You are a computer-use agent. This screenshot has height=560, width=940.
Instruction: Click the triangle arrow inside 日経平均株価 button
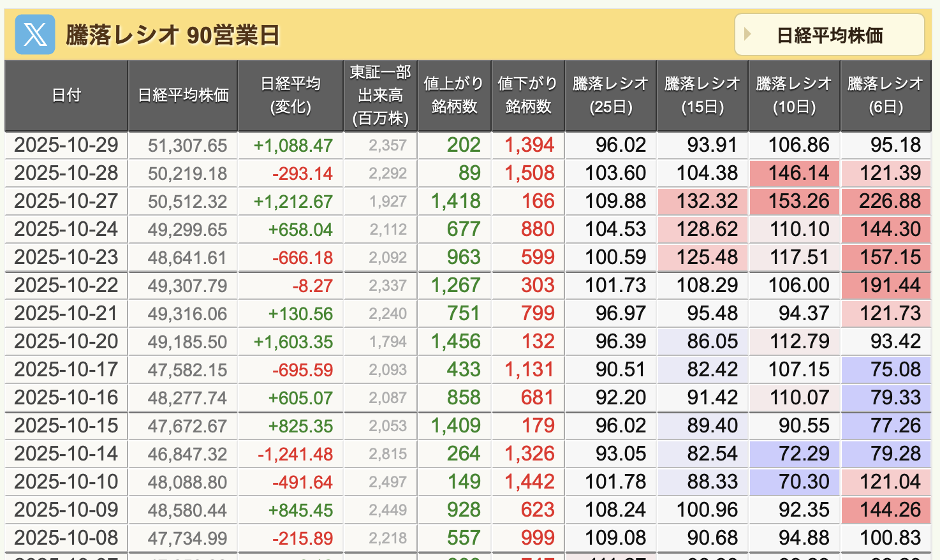click(747, 34)
